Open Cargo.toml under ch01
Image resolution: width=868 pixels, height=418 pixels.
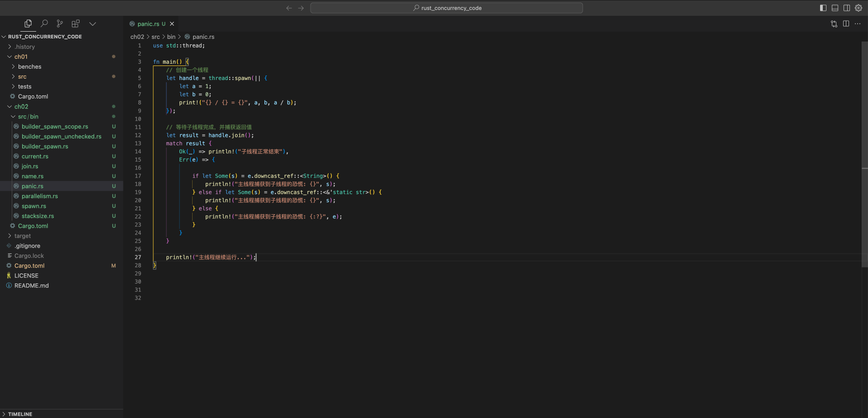click(x=61, y=96)
